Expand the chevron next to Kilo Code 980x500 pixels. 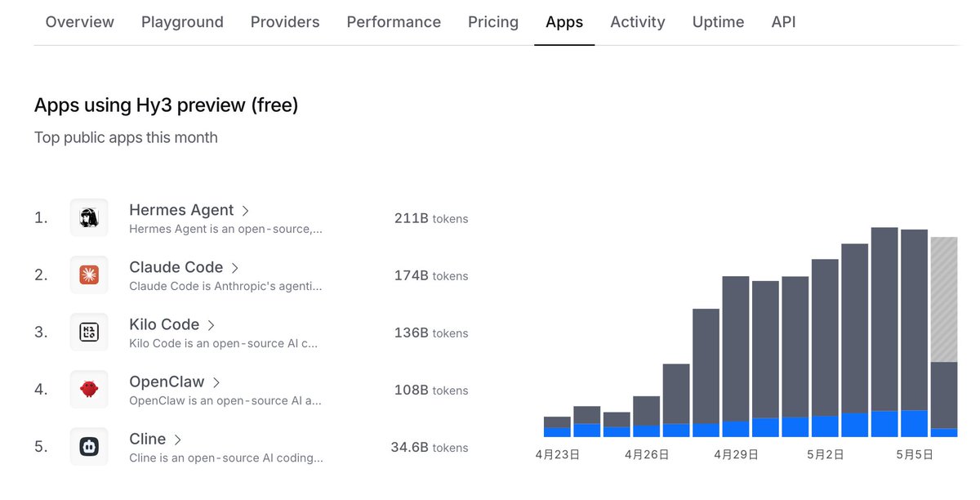point(212,325)
